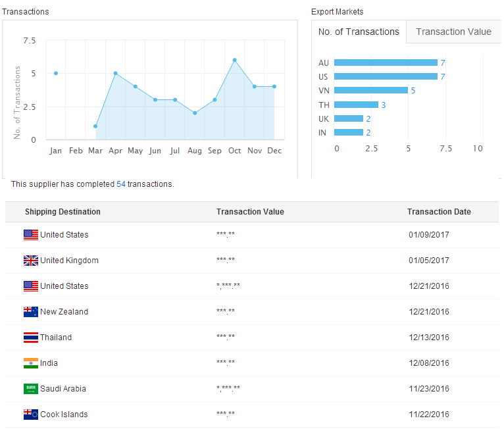Click the US flag in the 01/09/2017 row
The image size is (504, 429).
(31, 235)
